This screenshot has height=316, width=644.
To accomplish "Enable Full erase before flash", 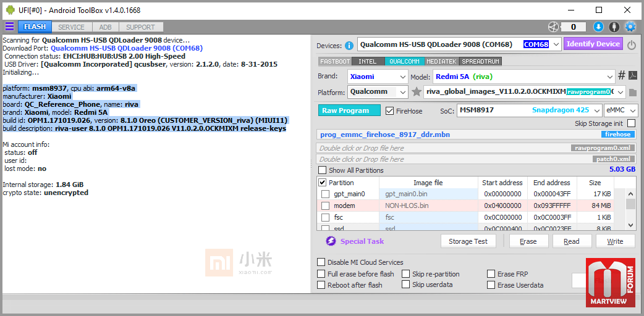I will click(321, 274).
